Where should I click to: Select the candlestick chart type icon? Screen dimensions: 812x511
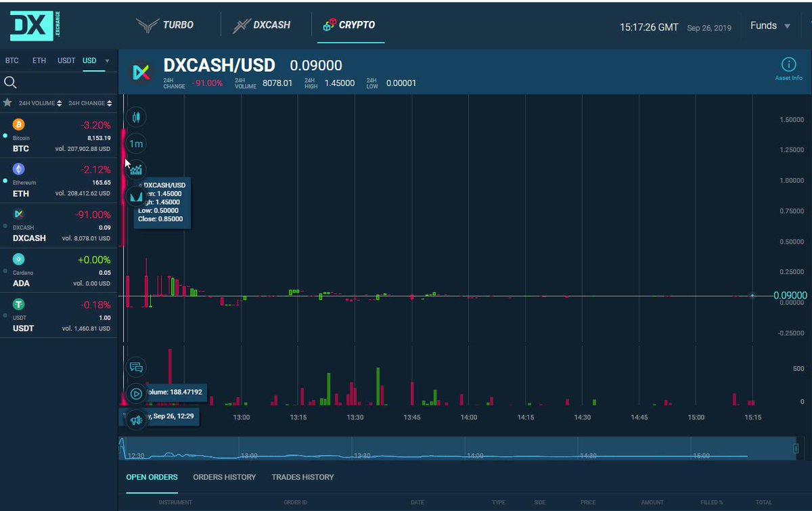136,117
